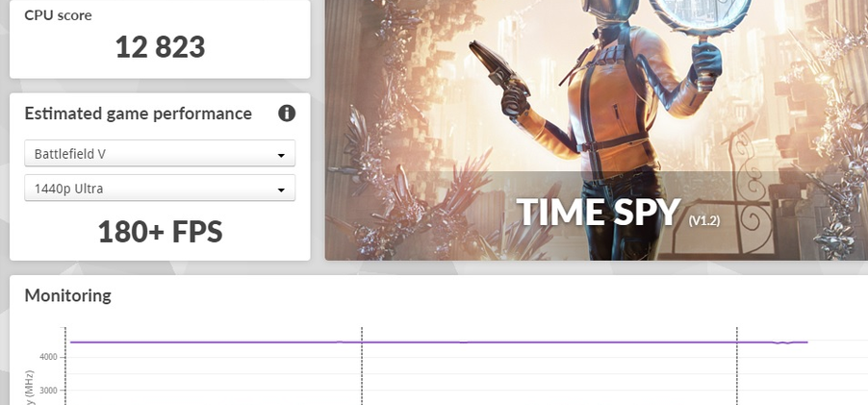Click the Estimated game performance heading

click(139, 114)
